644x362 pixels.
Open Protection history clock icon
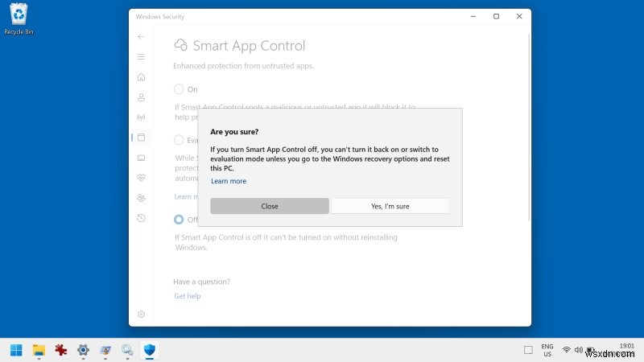[x=141, y=218]
